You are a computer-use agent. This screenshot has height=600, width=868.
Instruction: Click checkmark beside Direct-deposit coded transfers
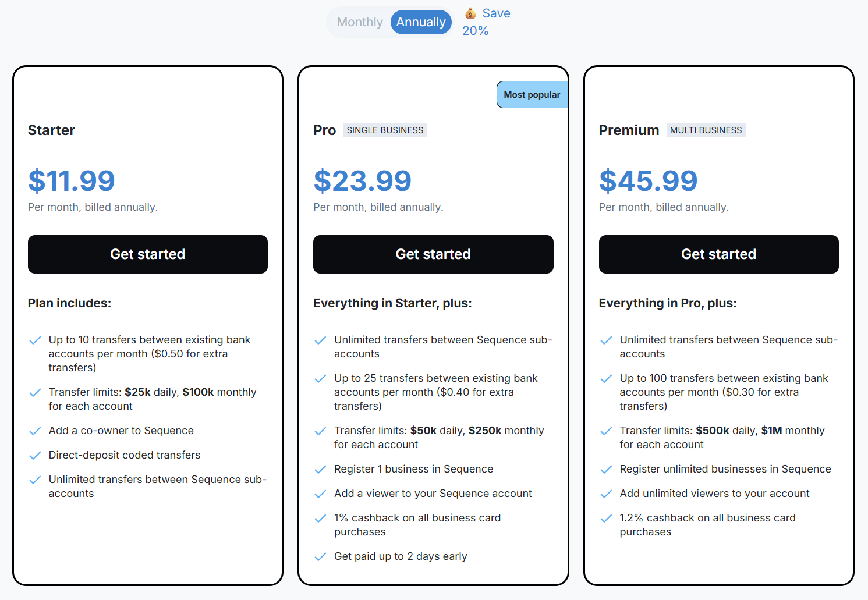pyautogui.click(x=35, y=456)
